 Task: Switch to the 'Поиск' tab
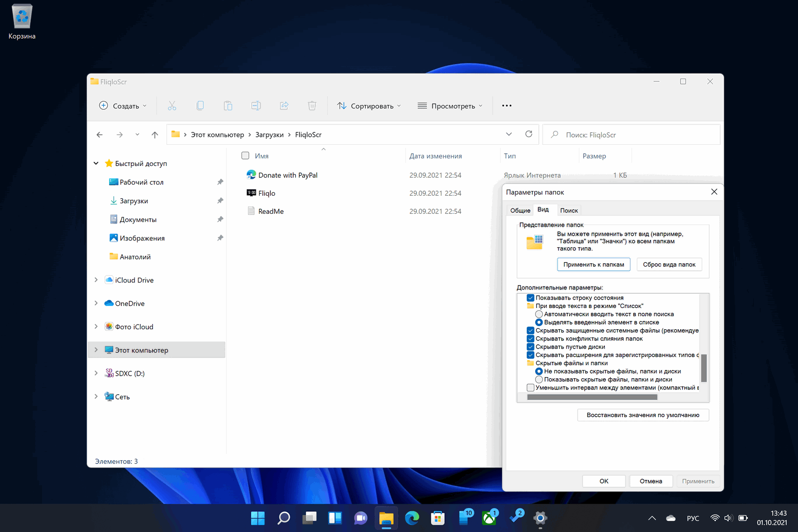click(x=569, y=211)
